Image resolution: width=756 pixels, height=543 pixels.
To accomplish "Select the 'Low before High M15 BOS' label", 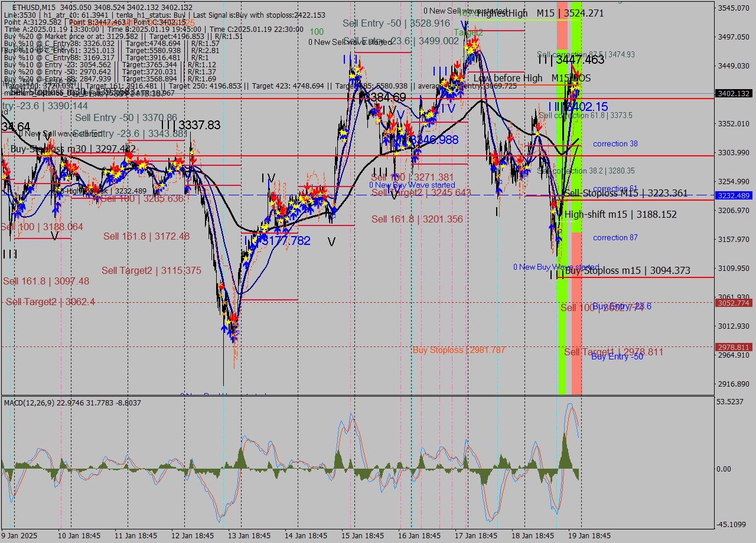I will click(x=532, y=78).
